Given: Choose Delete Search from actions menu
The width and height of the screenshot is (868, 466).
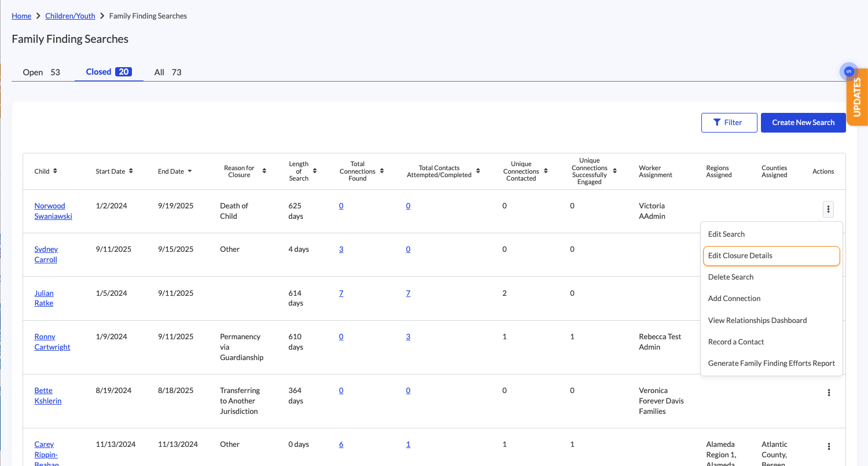Looking at the screenshot, I should tap(730, 277).
